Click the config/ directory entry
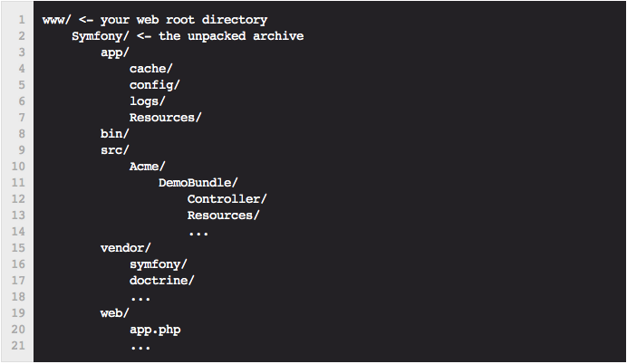 click(154, 85)
